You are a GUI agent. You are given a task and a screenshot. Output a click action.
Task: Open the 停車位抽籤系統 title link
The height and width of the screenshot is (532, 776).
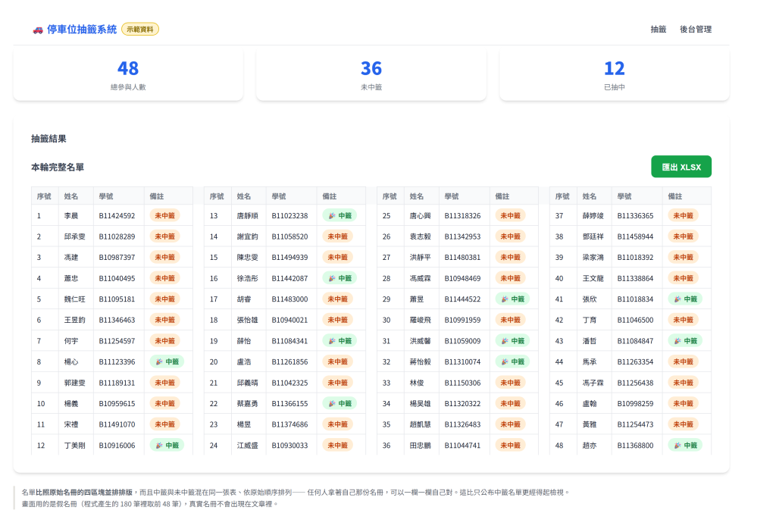[82, 30]
